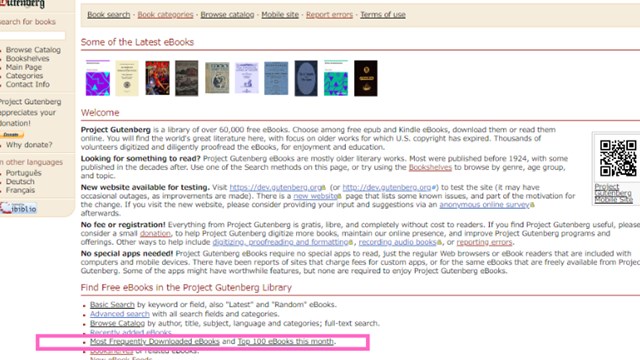
Task: Click the yellow Donate button
Action: (x=11, y=134)
